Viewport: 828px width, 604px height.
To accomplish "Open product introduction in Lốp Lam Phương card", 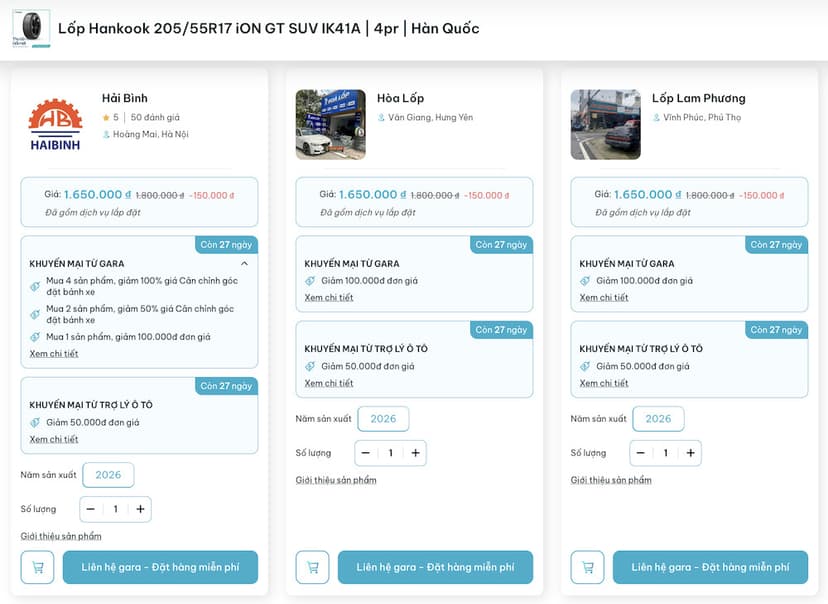I will tap(611, 480).
